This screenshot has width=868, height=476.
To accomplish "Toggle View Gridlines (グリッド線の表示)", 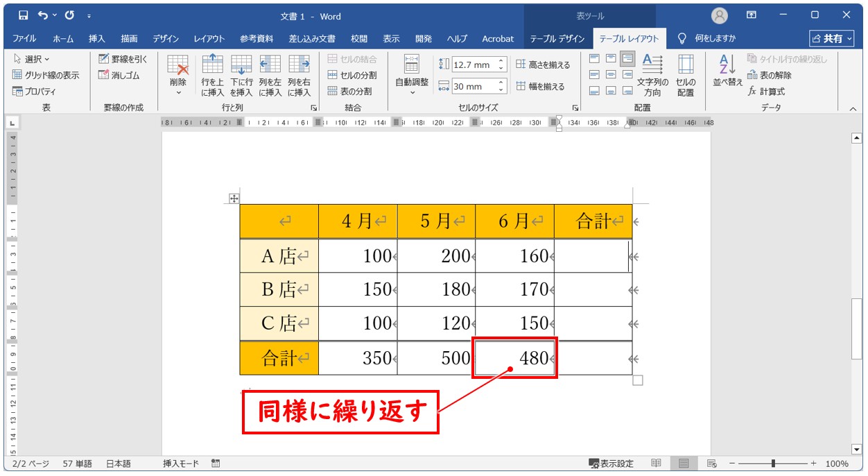I will 46,75.
